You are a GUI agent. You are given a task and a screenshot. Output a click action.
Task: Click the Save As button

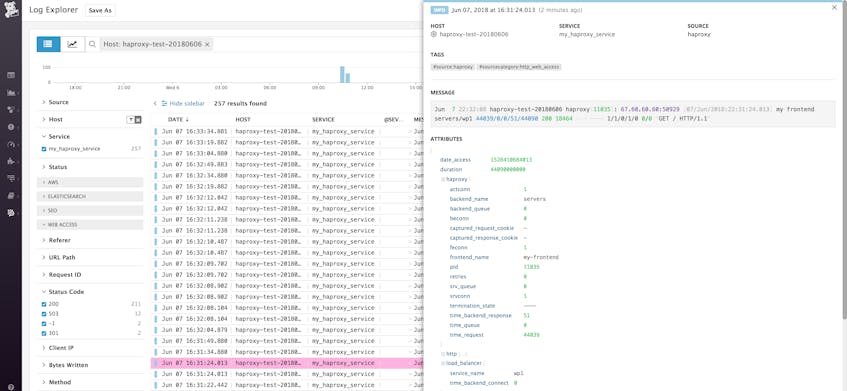coord(99,10)
